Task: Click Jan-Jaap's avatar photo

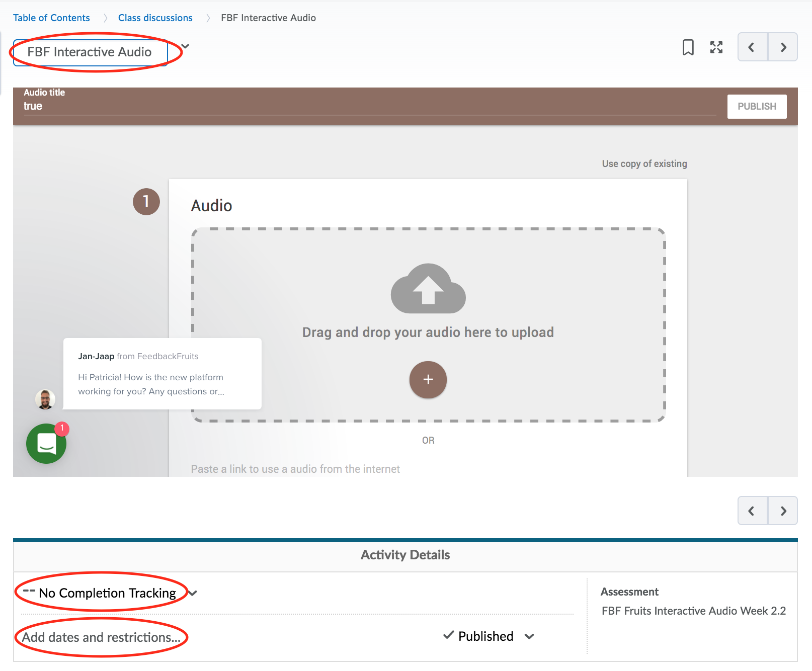Action: (45, 399)
